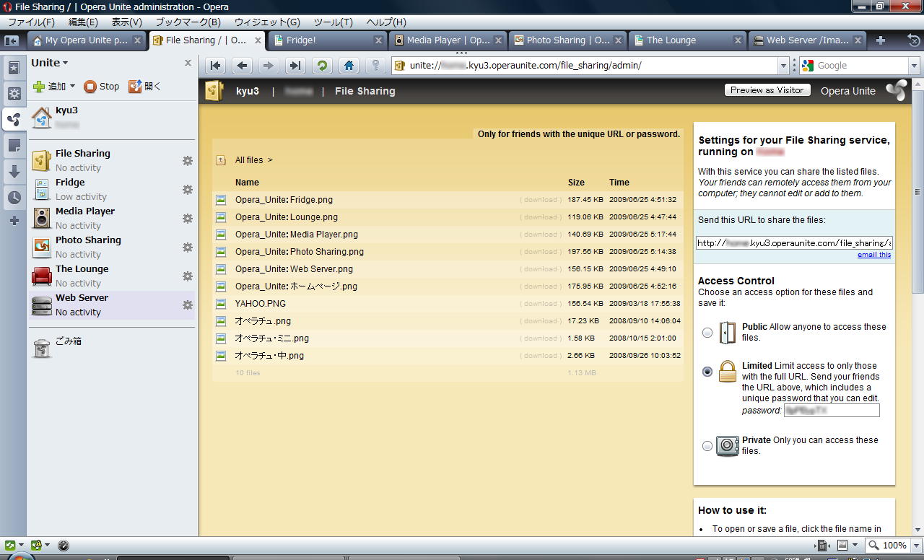Click the share URL text field
The width and height of the screenshot is (924, 560).
pos(794,243)
